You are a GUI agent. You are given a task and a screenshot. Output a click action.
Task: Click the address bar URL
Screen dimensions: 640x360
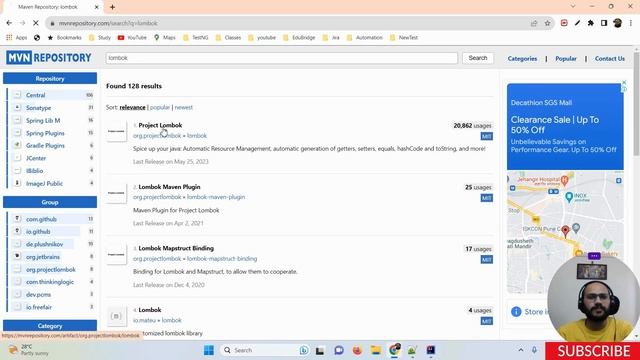[x=108, y=23]
